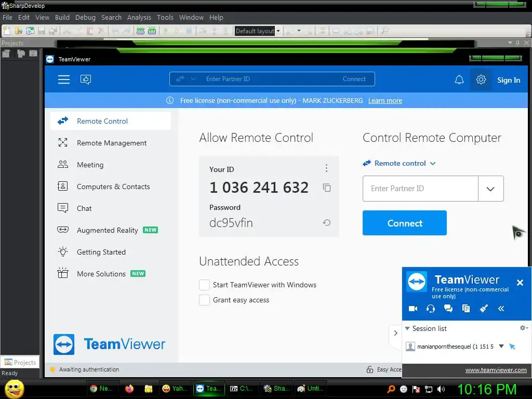Enable Start TeamViewer with Windows checkbox
The height and width of the screenshot is (399, 532).
[204, 285]
